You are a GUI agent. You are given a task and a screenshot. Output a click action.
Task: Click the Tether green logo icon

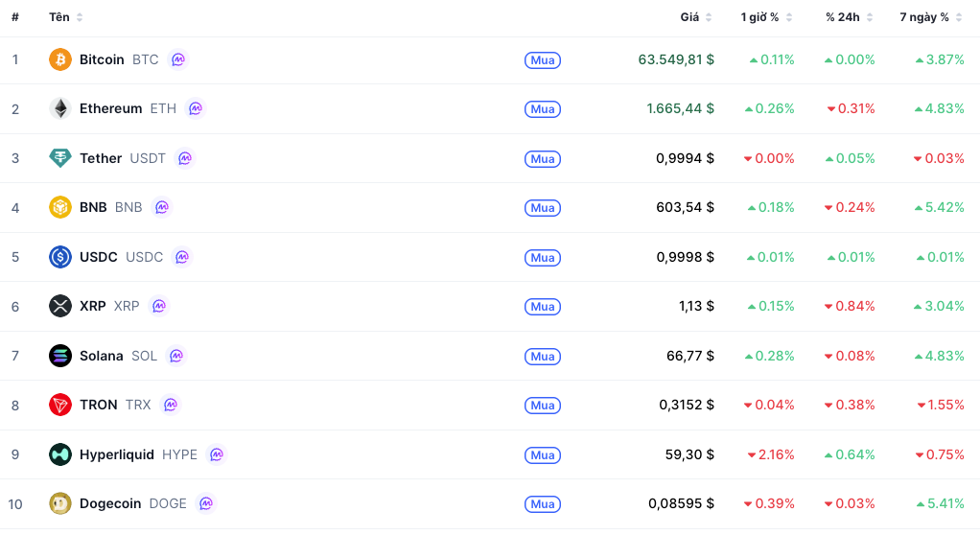click(x=60, y=158)
